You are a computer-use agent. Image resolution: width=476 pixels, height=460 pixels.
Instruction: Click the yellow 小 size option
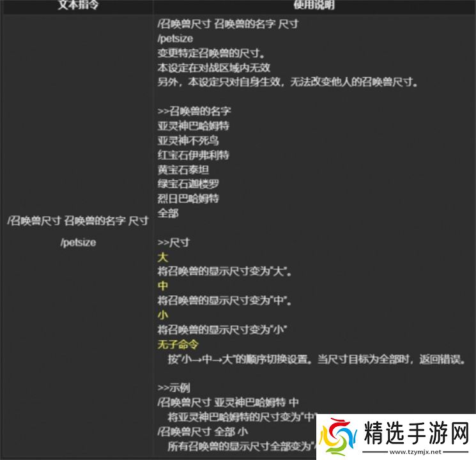[162, 315]
